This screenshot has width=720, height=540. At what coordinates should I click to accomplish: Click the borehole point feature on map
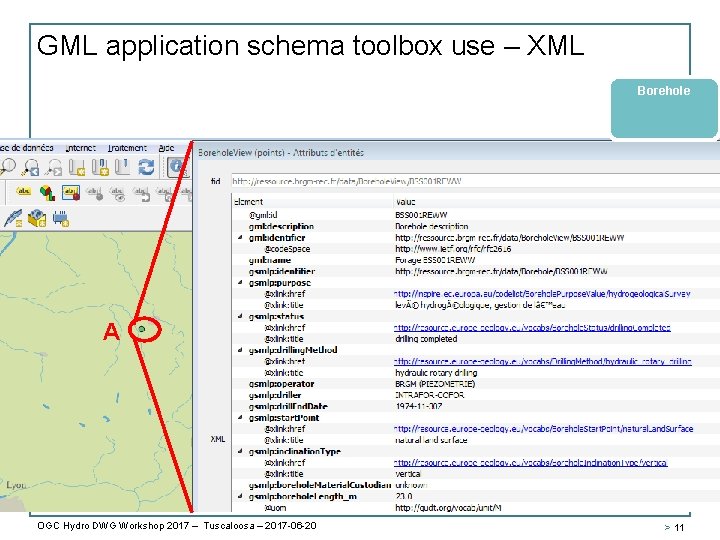[x=142, y=329]
